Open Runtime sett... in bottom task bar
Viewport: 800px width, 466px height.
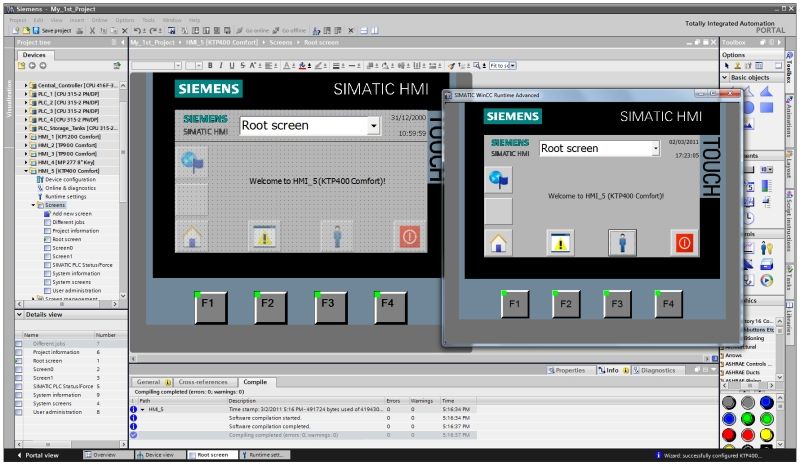pos(265,455)
